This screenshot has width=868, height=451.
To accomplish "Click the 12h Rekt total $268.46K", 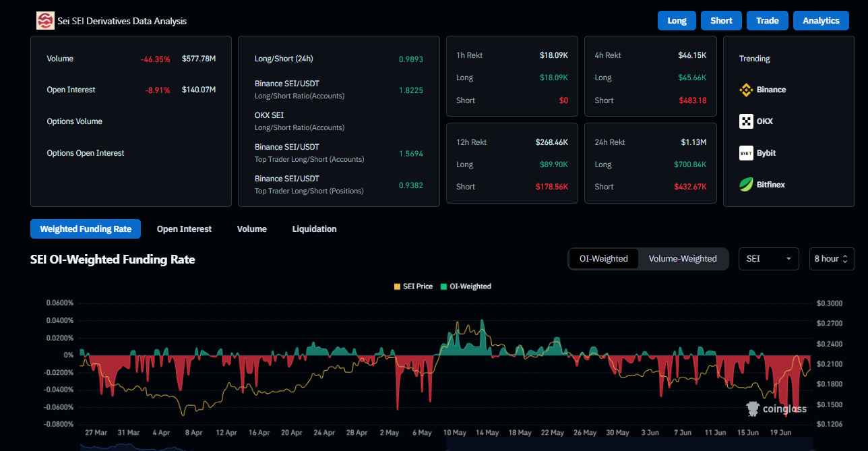I will tap(552, 142).
